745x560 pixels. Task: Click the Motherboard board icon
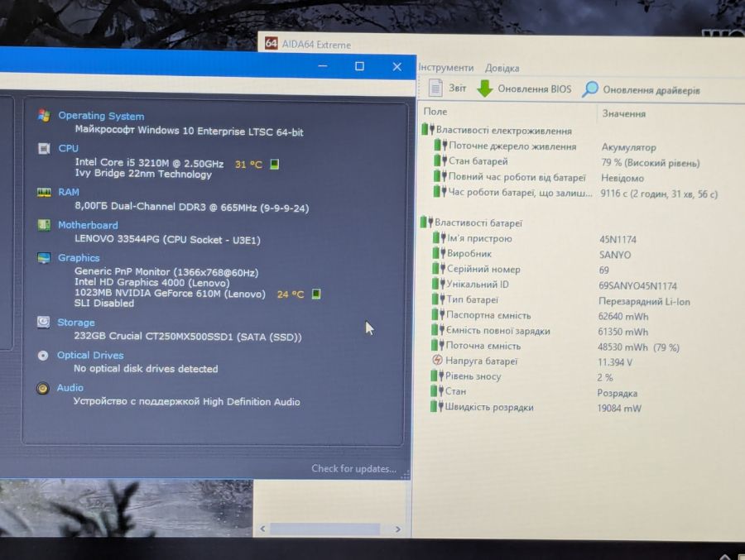pyautogui.click(x=44, y=225)
